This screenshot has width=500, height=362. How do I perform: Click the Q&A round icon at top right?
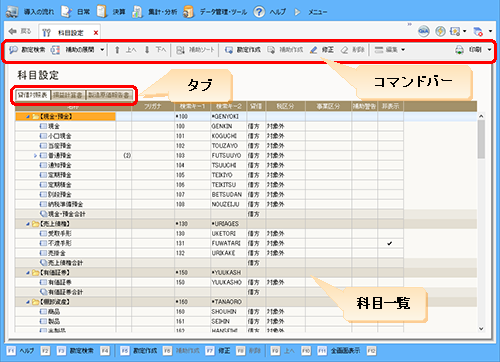pos(424,31)
